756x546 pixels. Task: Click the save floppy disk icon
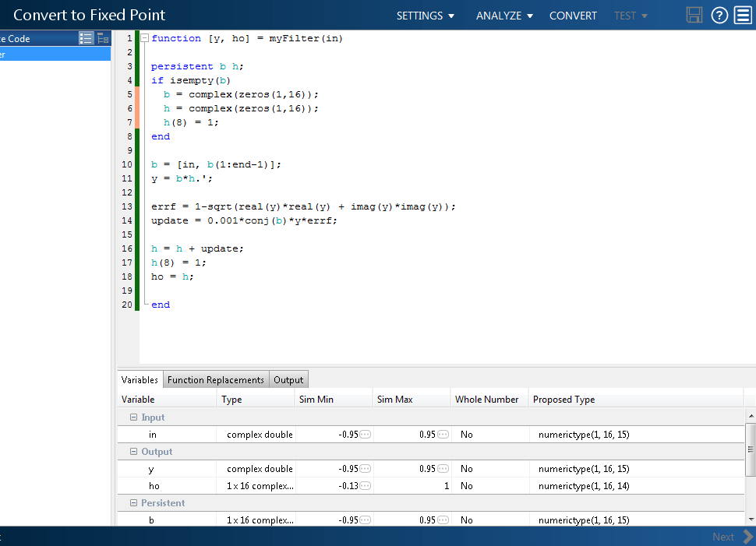tap(694, 16)
